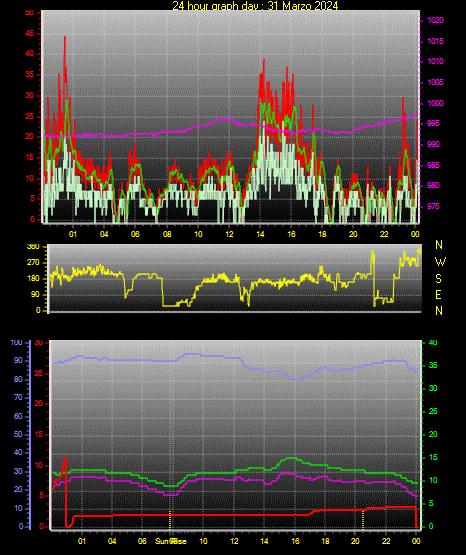Click hour 22 on top chart time axis

click(384, 234)
